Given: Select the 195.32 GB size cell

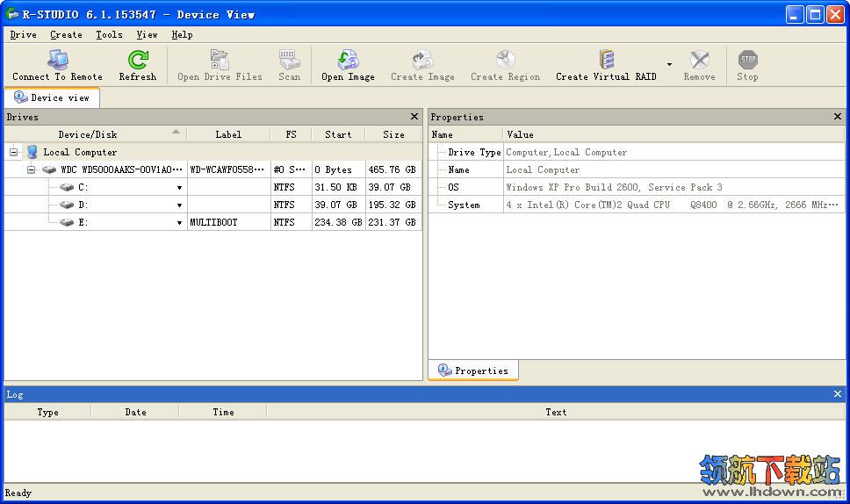Looking at the screenshot, I should [393, 205].
